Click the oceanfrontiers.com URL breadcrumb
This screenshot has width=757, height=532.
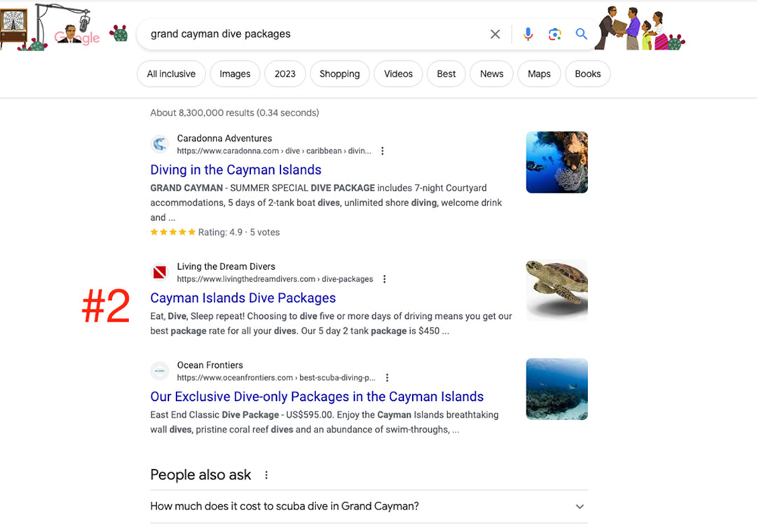tap(275, 378)
